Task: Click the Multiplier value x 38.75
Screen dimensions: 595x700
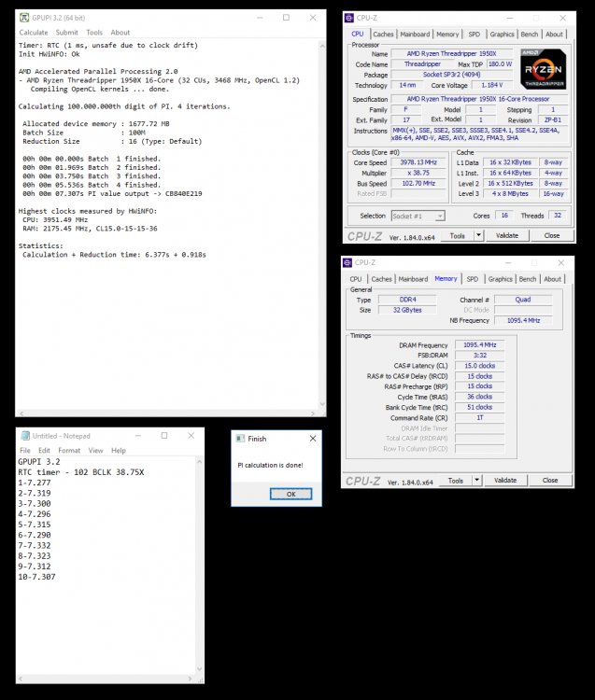Action: pyautogui.click(x=418, y=173)
